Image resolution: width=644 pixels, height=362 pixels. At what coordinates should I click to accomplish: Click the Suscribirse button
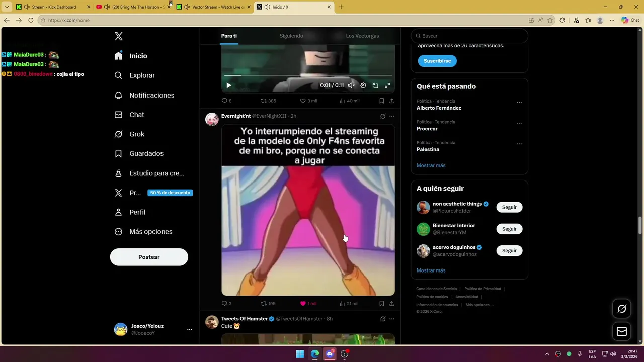click(437, 61)
